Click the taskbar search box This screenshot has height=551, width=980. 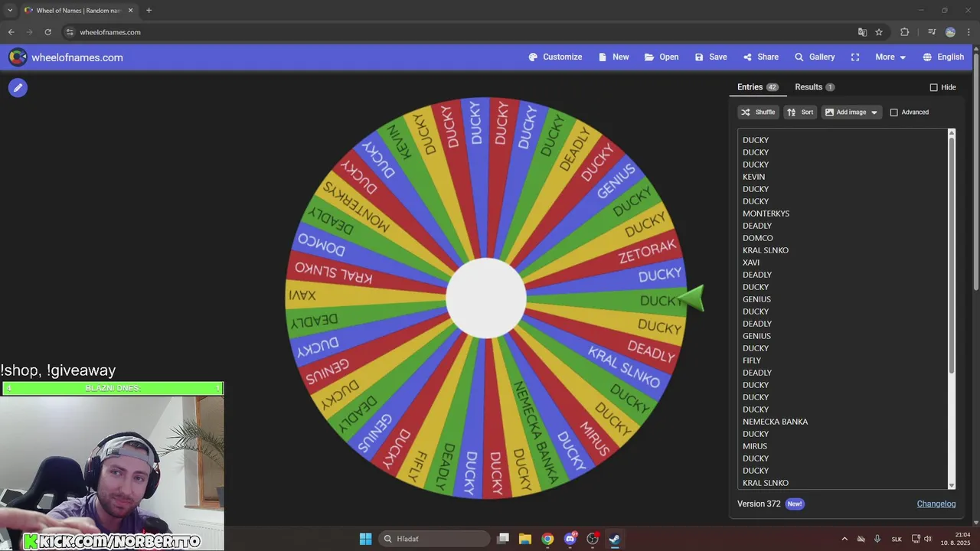coord(435,539)
